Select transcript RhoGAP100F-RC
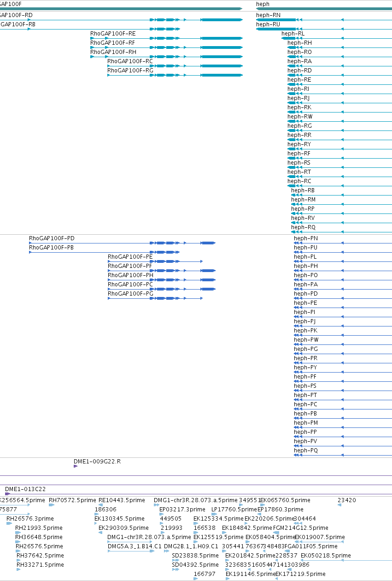 pos(130,61)
